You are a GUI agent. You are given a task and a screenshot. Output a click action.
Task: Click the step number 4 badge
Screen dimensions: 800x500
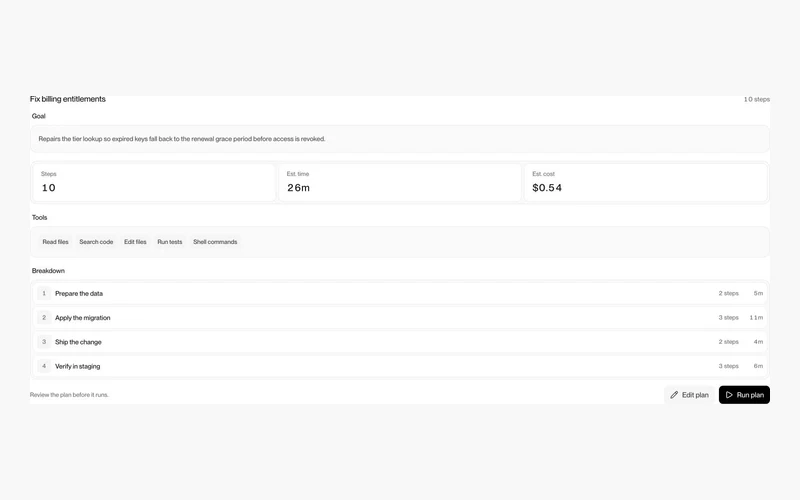pos(44,366)
